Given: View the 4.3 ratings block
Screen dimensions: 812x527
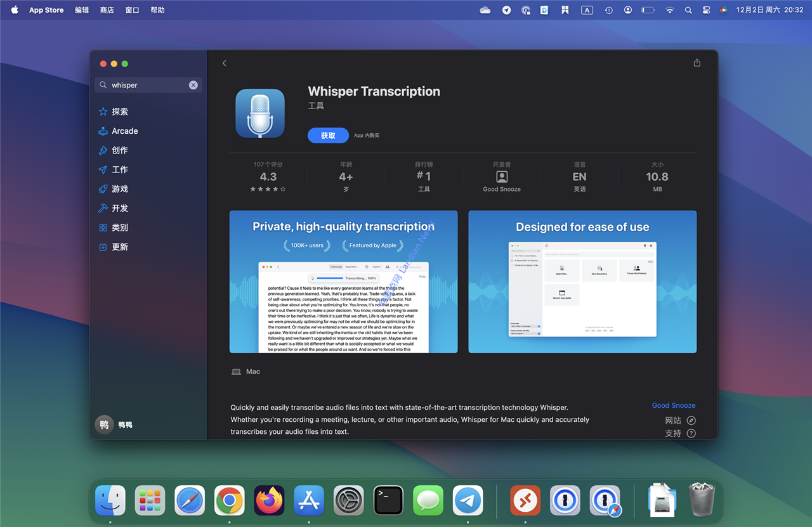Looking at the screenshot, I should click(268, 177).
